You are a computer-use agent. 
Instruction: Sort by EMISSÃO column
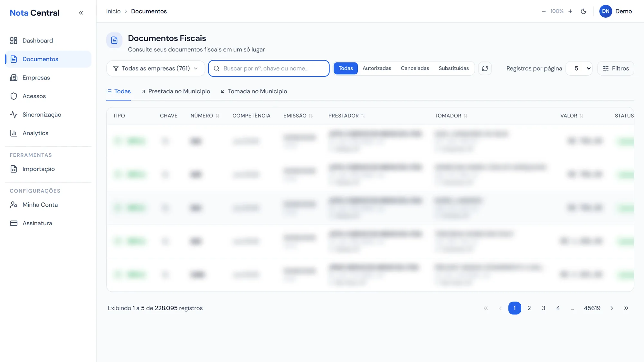click(x=298, y=116)
